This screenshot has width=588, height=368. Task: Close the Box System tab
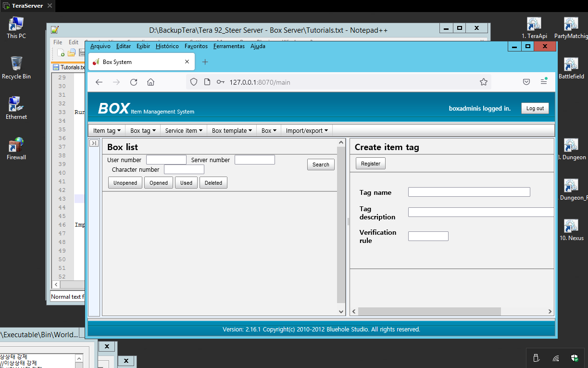pyautogui.click(x=187, y=62)
